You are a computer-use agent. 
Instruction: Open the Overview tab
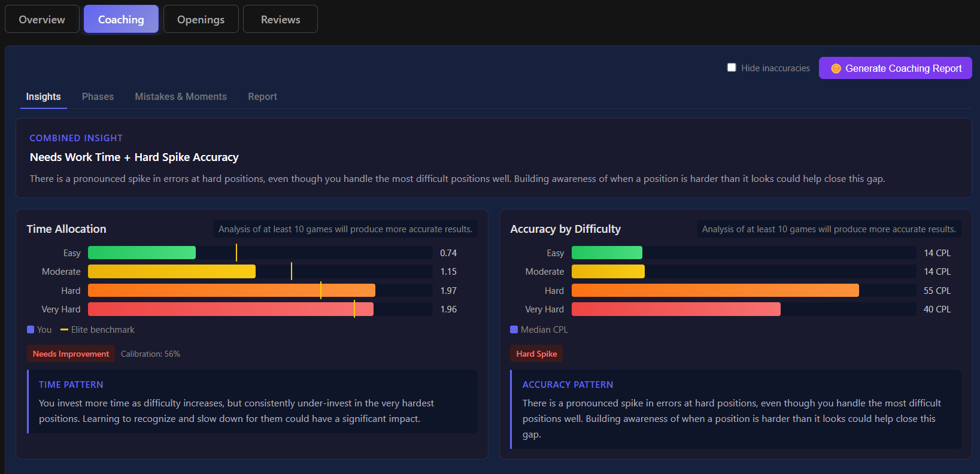[42, 19]
